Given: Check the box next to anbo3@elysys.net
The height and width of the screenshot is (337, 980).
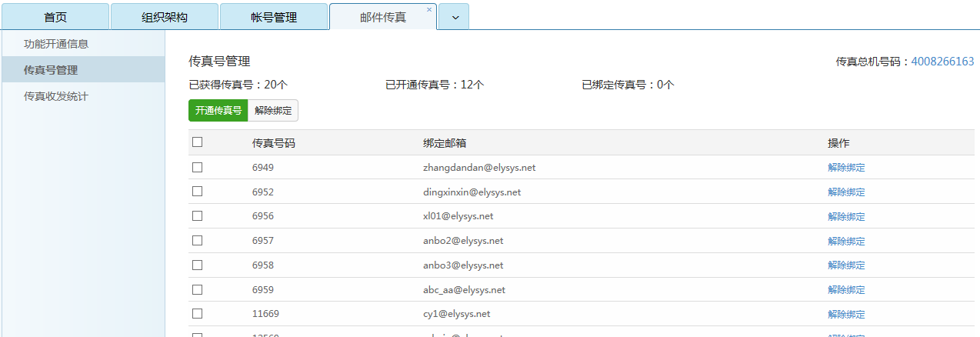Looking at the screenshot, I should [x=198, y=265].
